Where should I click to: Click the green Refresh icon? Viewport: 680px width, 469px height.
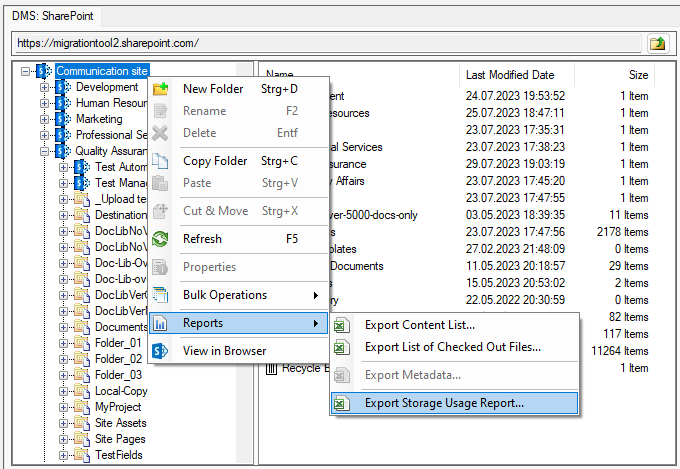[160, 239]
